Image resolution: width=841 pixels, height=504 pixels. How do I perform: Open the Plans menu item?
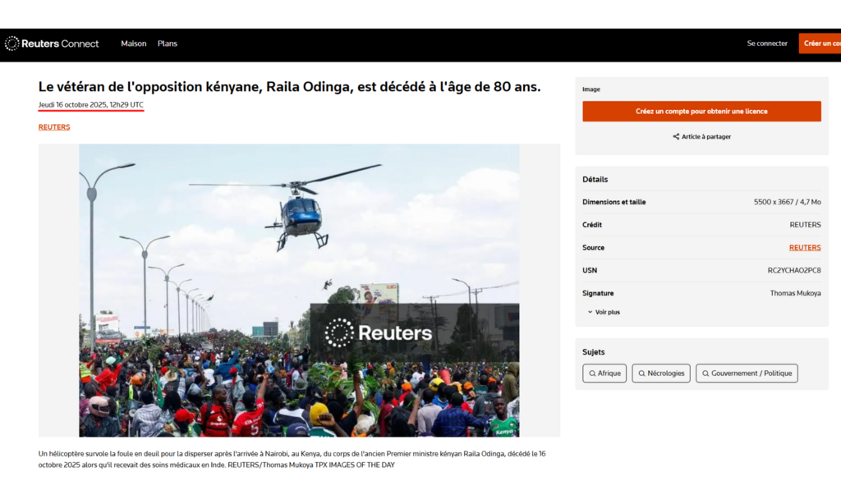click(168, 44)
